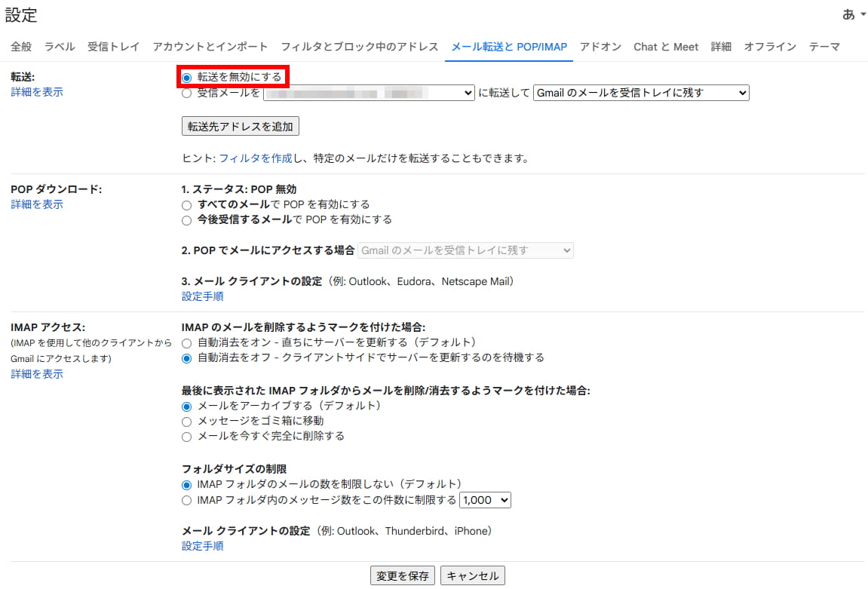Select the 転送を無効にする radio button
Image resolution: width=868 pixels, height=589 pixels.
click(187, 77)
